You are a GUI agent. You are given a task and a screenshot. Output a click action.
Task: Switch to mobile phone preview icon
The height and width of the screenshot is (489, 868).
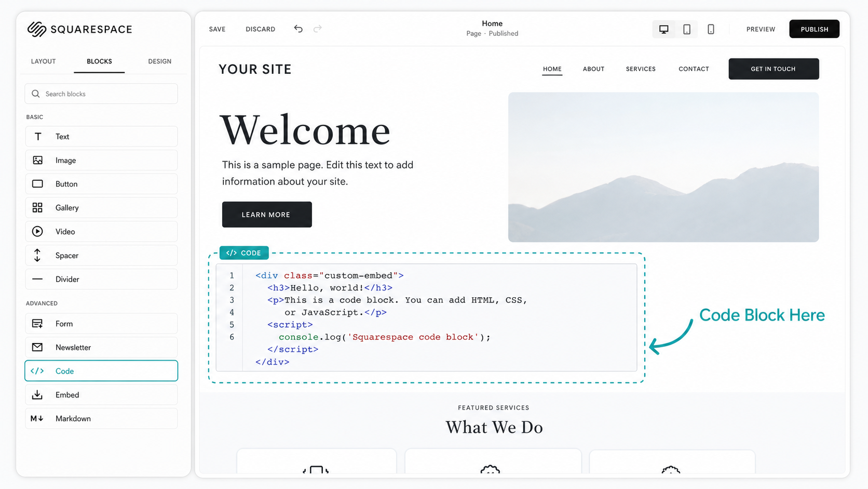pyautogui.click(x=711, y=29)
